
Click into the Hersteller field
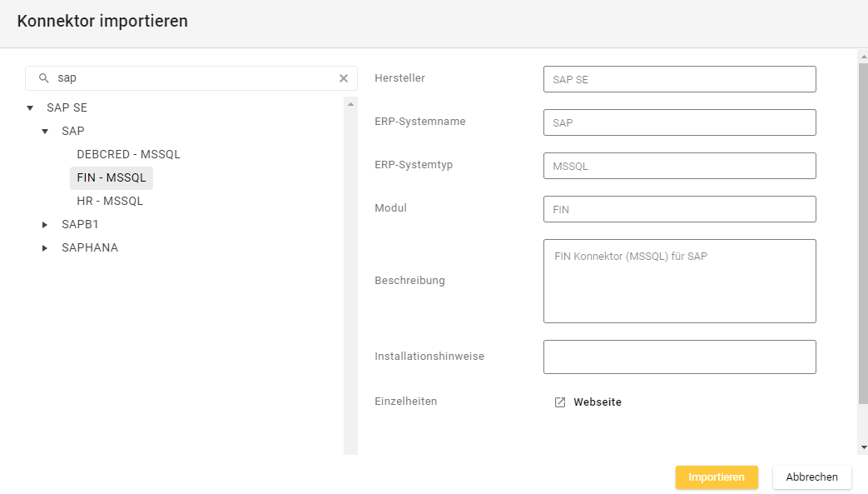pyautogui.click(x=679, y=79)
